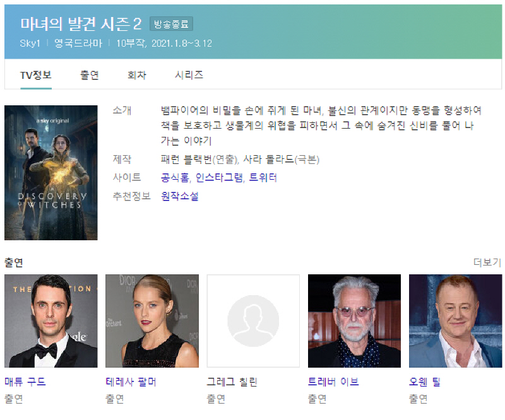505x420 pixels.
Task: Open 매튜 구드 name link
Action: coord(25,382)
